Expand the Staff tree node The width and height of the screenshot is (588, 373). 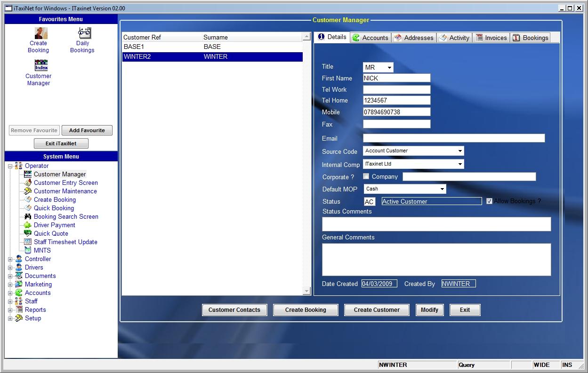[10, 302]
